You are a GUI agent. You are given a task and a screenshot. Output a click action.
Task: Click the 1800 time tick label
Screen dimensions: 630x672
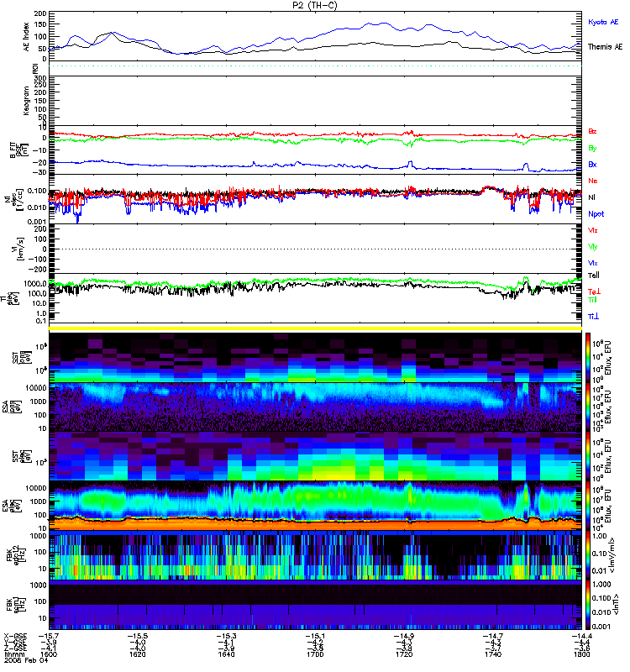click(x=581, y=654)
